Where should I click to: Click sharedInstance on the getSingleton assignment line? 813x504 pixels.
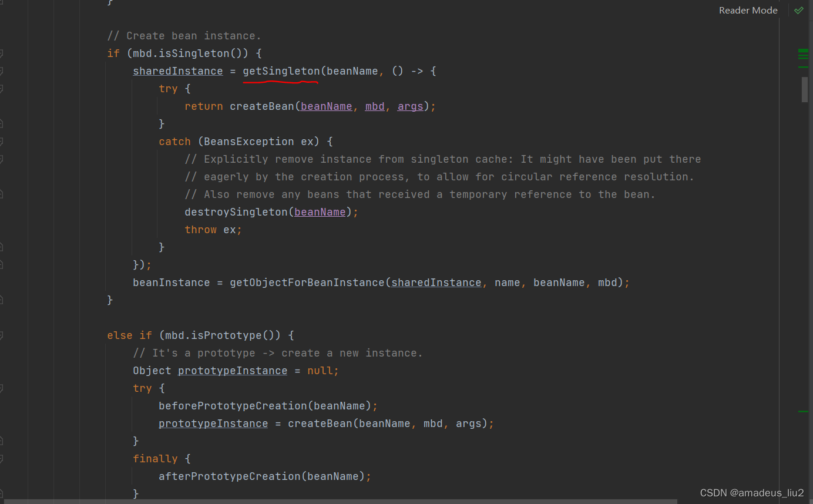[x=178, y=71]
